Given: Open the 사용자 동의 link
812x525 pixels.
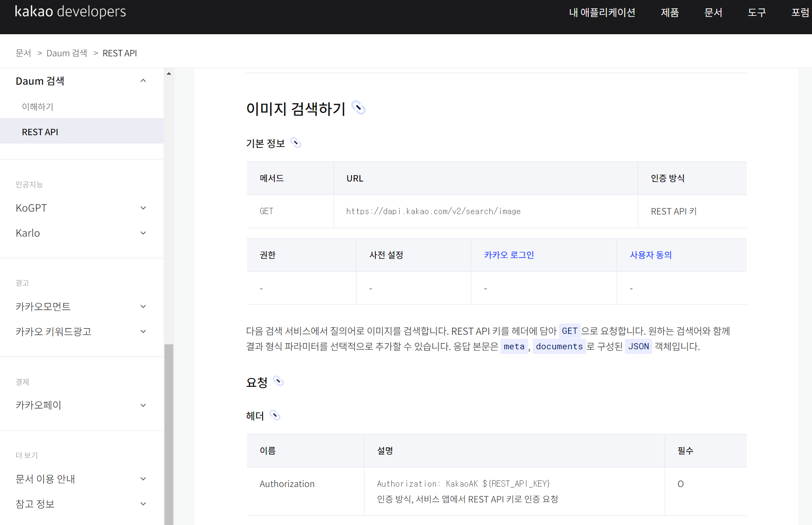Looking at the screenshot, I should [650, 255].
